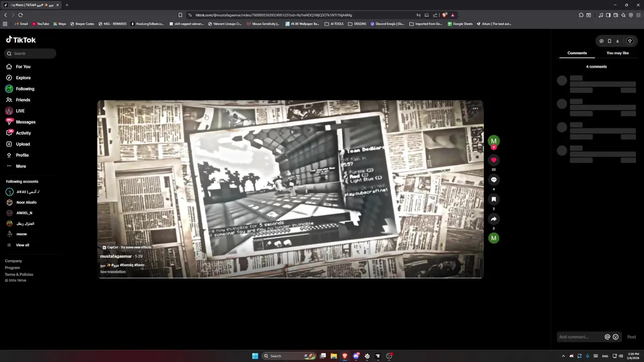This screenshot has width=644, height=362.
Task: Click the bookmark icon beside address bar
Action: [x=180, y=15]
